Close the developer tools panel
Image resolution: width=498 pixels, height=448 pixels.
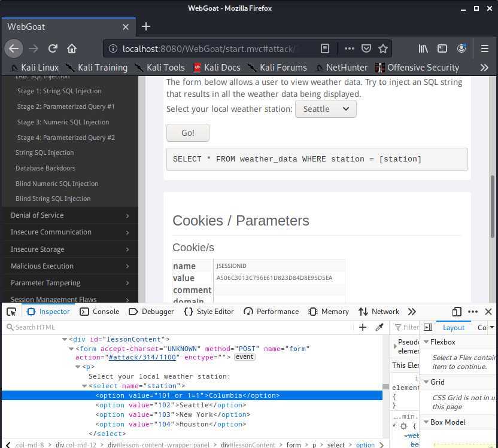(x=488, y=312)
